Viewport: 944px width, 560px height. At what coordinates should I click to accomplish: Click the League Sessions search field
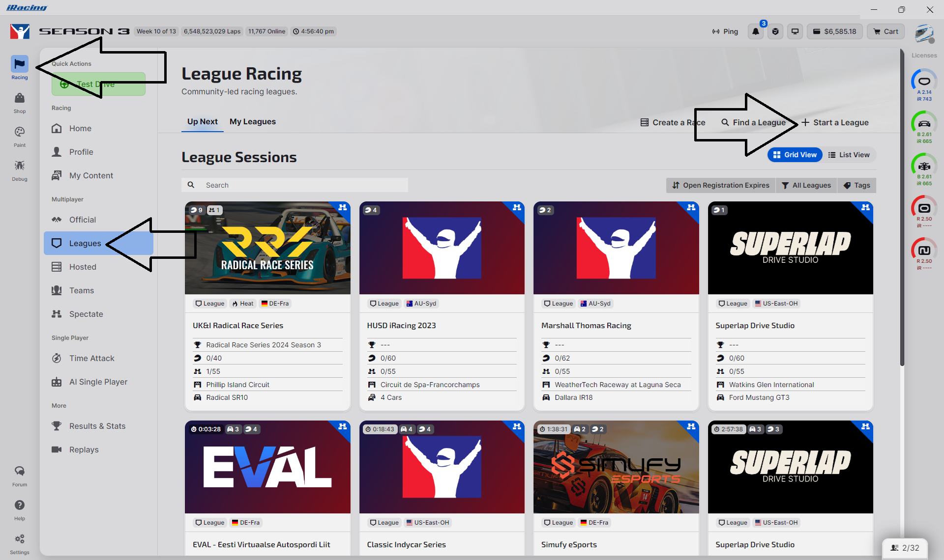point(295,185)
